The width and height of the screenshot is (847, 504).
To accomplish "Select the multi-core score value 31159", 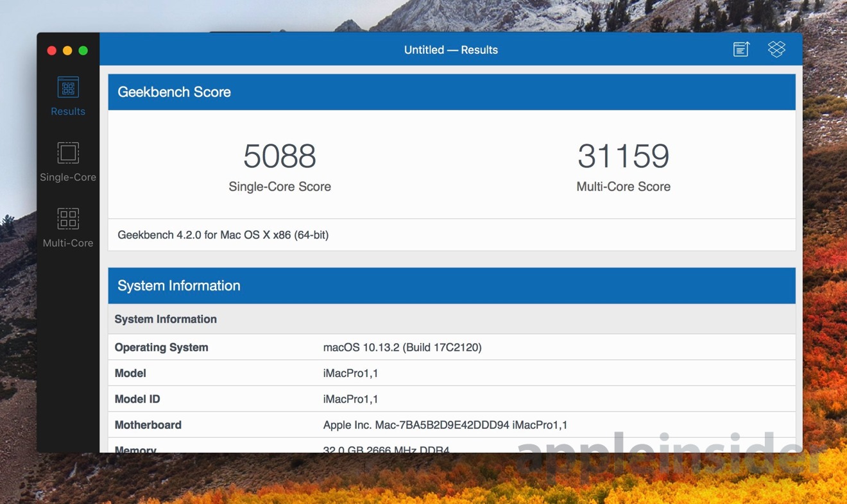I will coord(624,156).
